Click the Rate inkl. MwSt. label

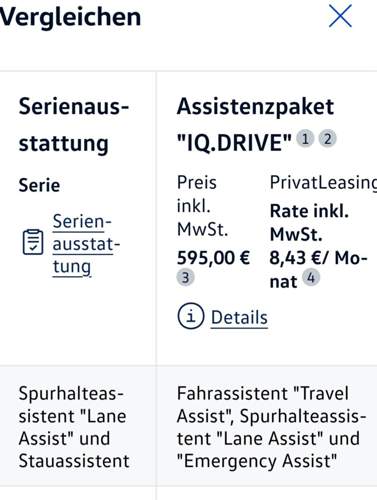(x=309, y=223)
